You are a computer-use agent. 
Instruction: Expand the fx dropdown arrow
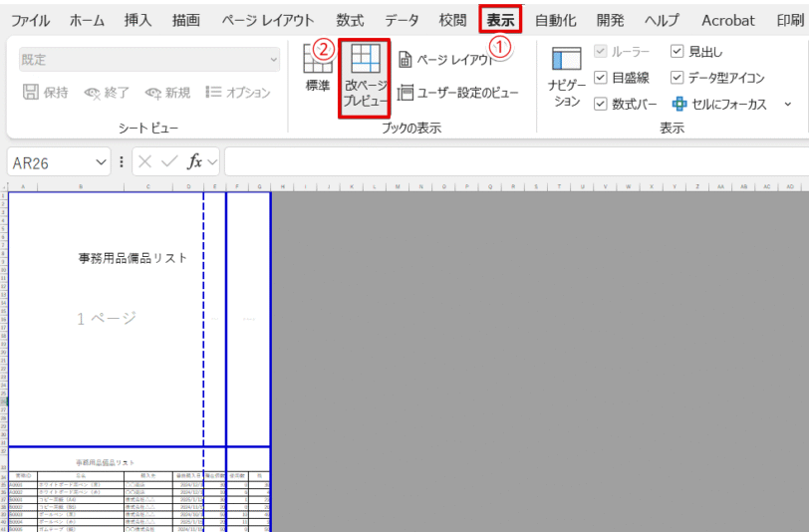212,162
